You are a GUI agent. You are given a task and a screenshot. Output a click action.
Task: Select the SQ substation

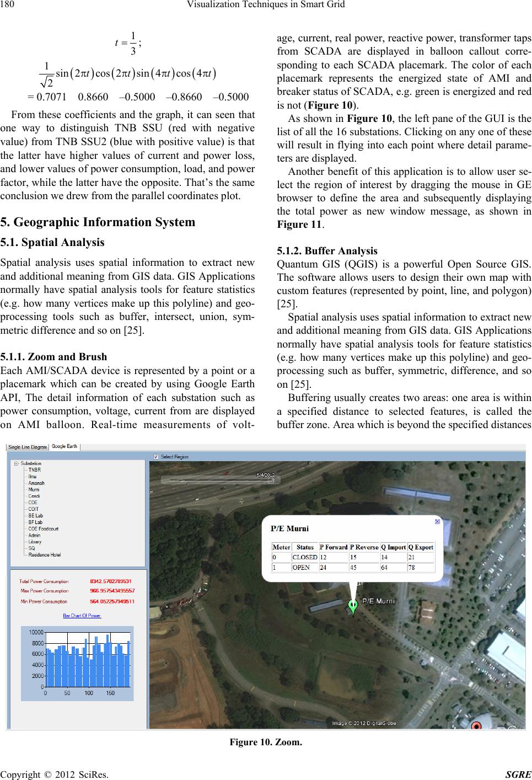tap(31, 548)
